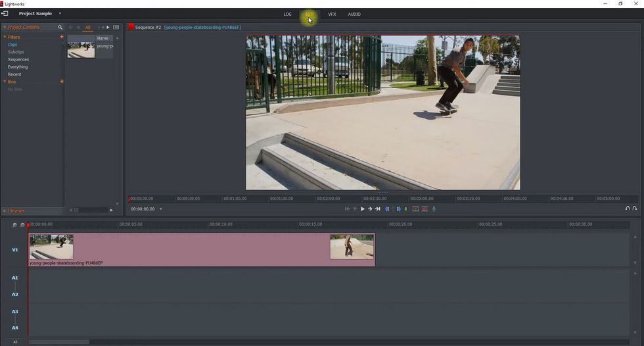Select the Sequences filter
Viewport: 644px width, 346px height.
coord(18,60)
